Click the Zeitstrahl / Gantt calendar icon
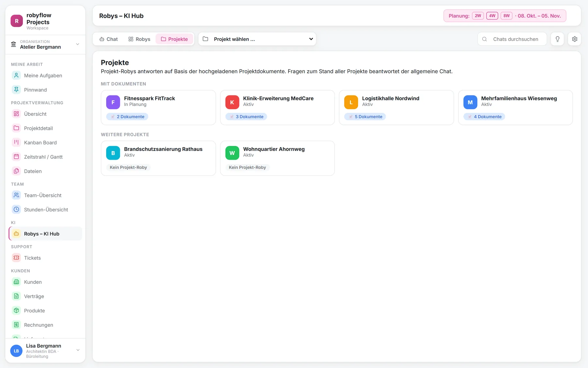588x368 pixels. point(16,157)
